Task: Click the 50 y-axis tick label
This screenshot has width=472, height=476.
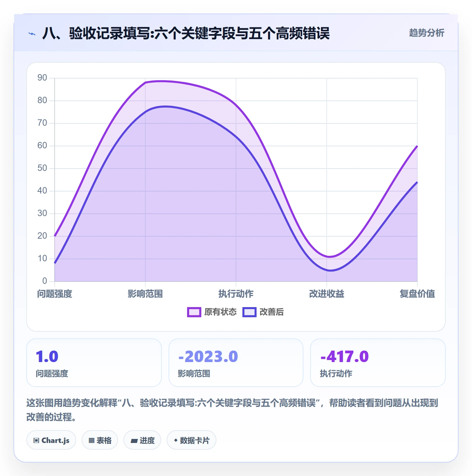Action: coord(42,168)
